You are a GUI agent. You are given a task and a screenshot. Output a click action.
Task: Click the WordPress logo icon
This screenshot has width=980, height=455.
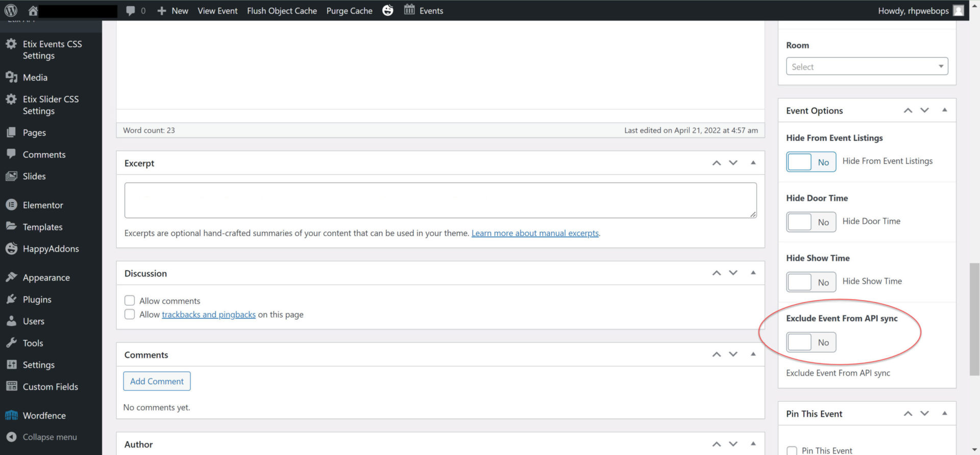(x=11, y=10)
